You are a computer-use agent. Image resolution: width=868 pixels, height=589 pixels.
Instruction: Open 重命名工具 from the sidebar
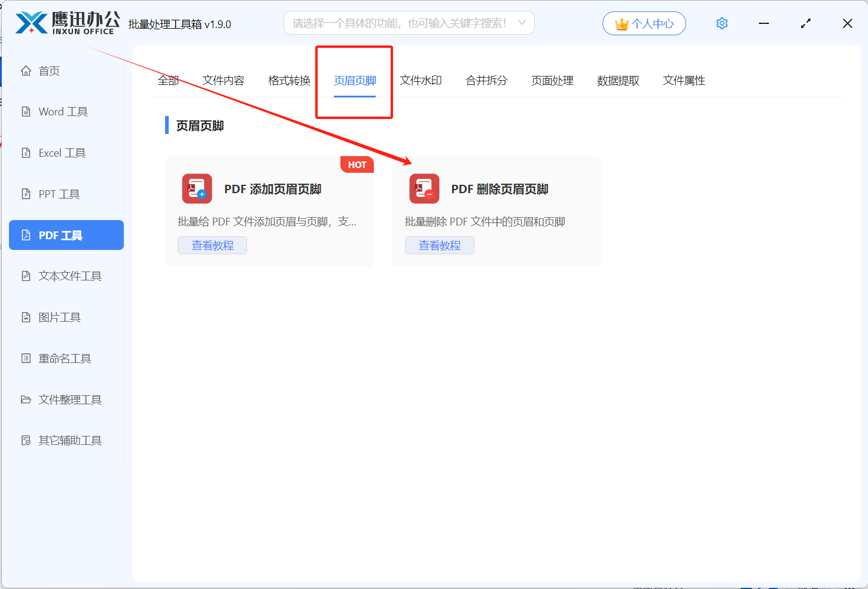tap(65, 358)
